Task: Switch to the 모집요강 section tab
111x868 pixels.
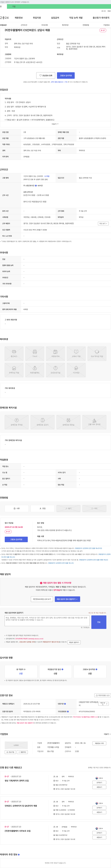Action: [3, 25]
